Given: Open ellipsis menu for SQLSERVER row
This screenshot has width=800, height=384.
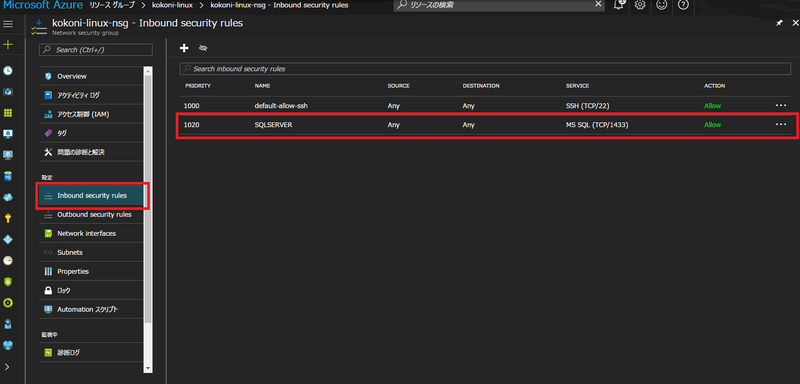Looking at the screenshot, I should 781,123.
